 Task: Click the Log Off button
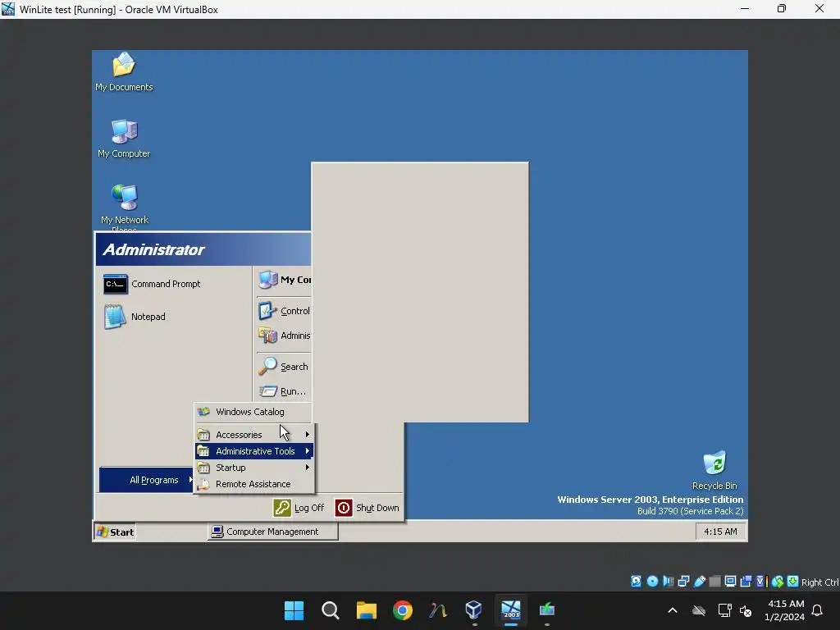click(x=299, y=508)
